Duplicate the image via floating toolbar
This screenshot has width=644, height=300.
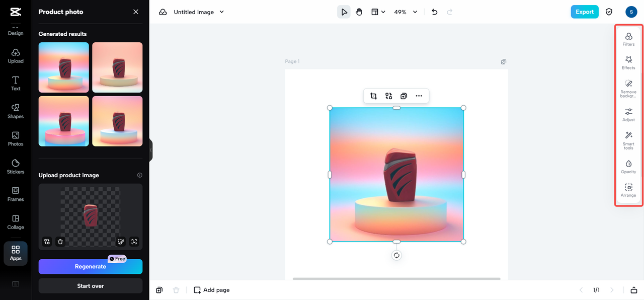click(404, 96)
